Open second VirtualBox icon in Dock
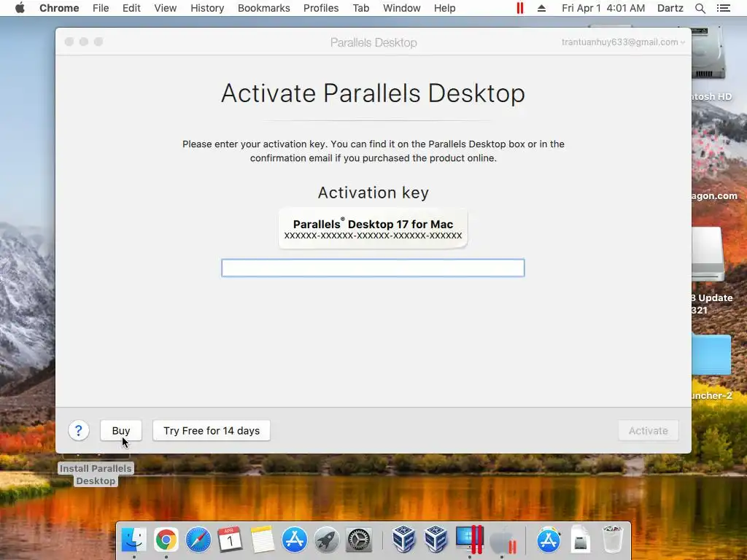Image resolution: width=747 pixels, height=560 pixels. pyautogui.click(x=436, y=540)
